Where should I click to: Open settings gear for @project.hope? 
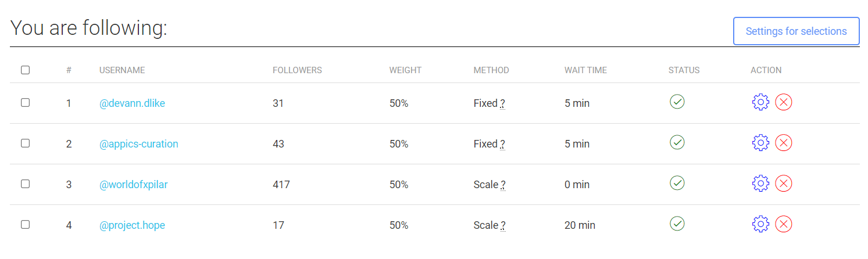pos(760,225)
